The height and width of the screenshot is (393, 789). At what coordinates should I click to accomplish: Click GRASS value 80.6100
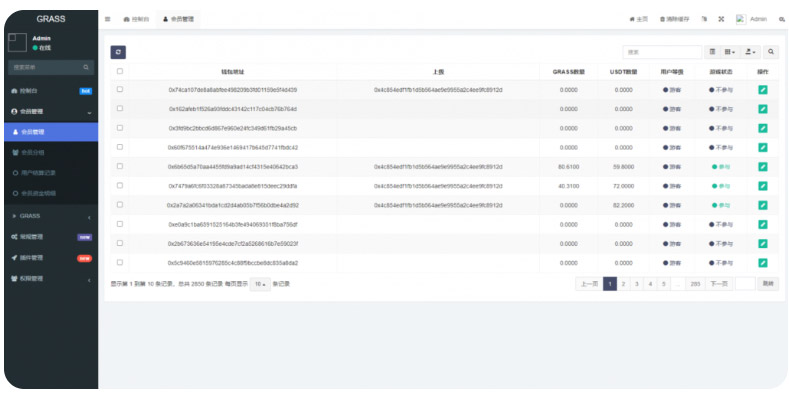569,167
